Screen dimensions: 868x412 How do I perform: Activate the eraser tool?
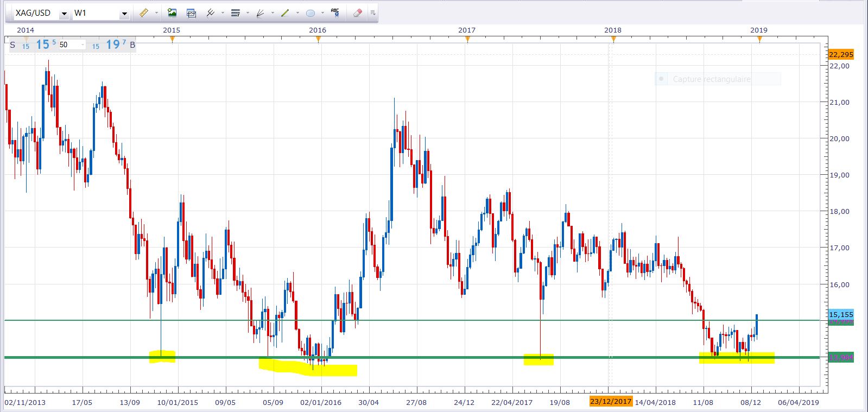(x=357, y=13)
